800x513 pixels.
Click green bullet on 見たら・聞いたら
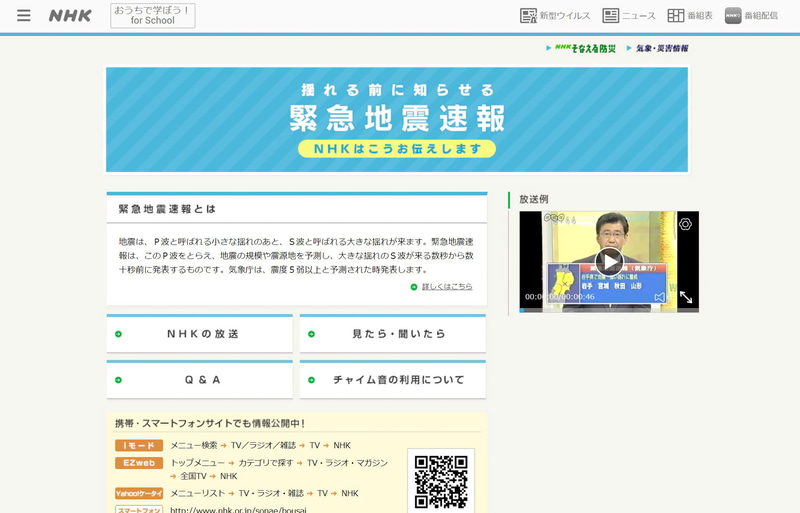[311, 334]
